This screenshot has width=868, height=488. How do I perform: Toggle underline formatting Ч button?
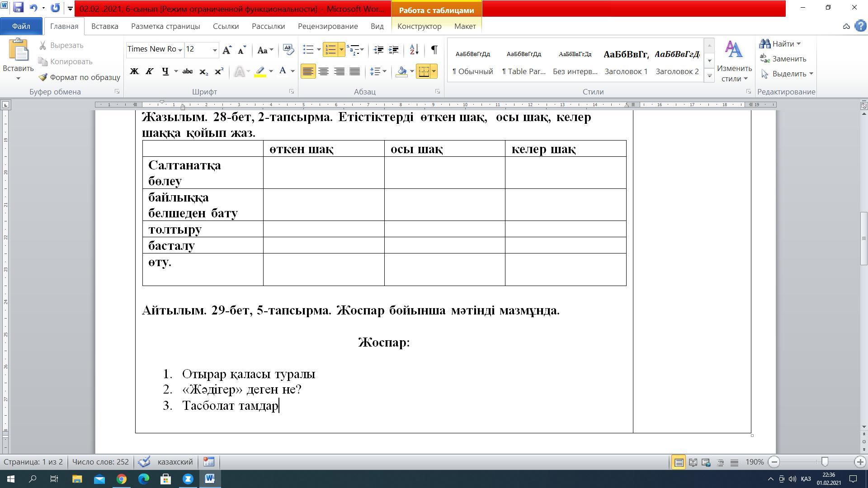coord(165,71)
